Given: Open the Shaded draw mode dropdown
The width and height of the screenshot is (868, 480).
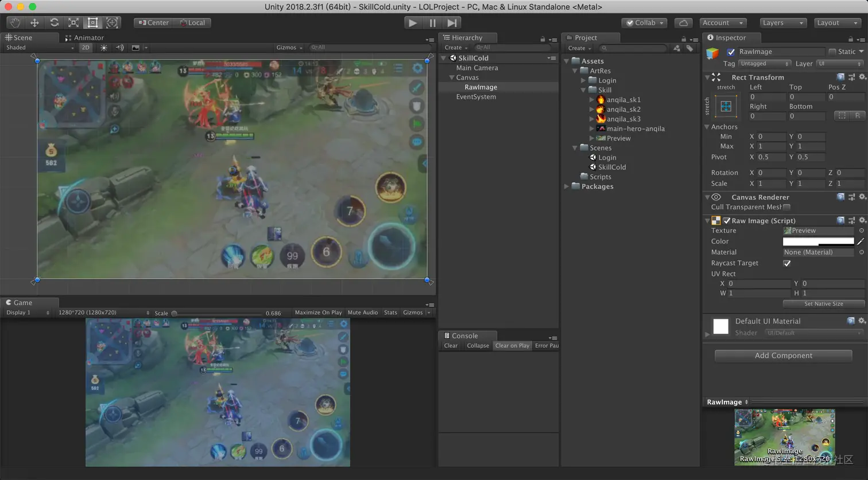Looking at the screenshot, I should pos(39,48).
